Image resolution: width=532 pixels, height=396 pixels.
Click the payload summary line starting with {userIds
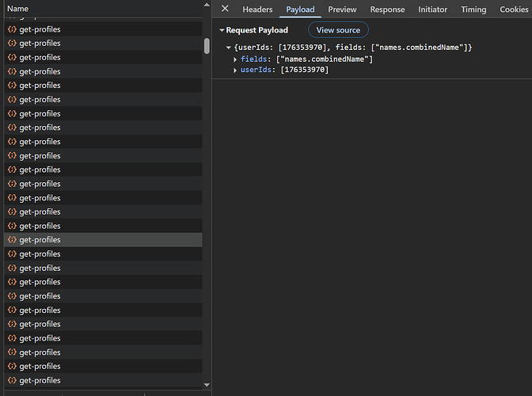[x=353, y=48]
